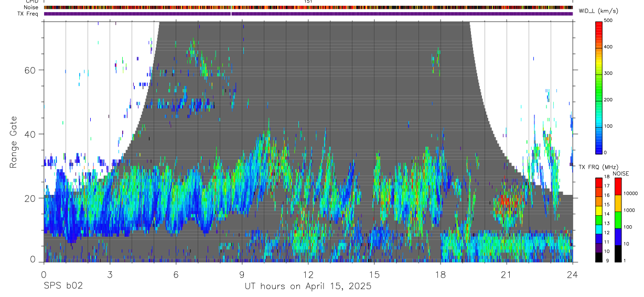This screenshot has height=297, width=644.
Task: Click the blue 10–100 NOISE swatch
Action: tap(618, 236)
